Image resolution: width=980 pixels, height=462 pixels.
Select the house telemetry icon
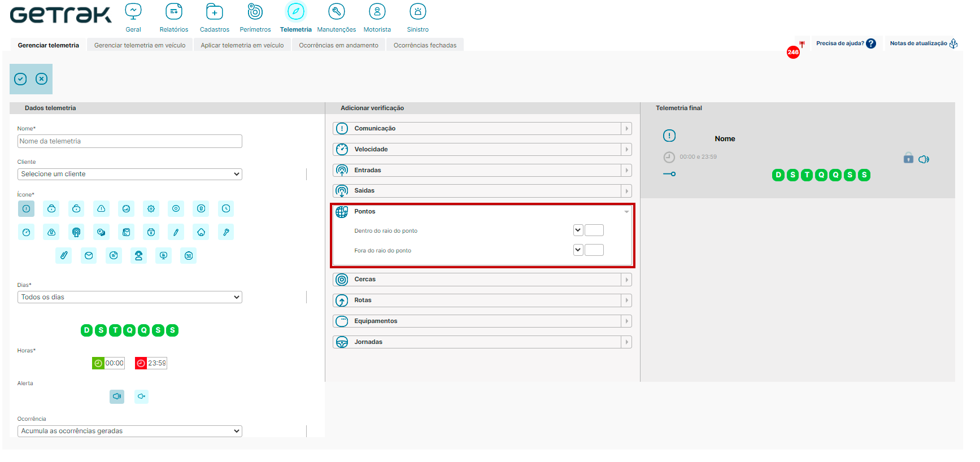[x=201, y=232]
